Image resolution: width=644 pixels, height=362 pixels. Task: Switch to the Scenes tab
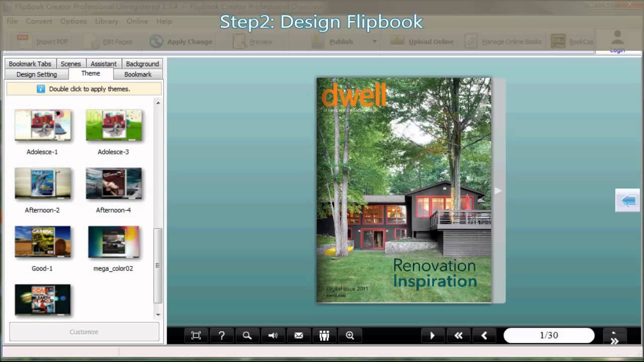click(x=70, y=64)
